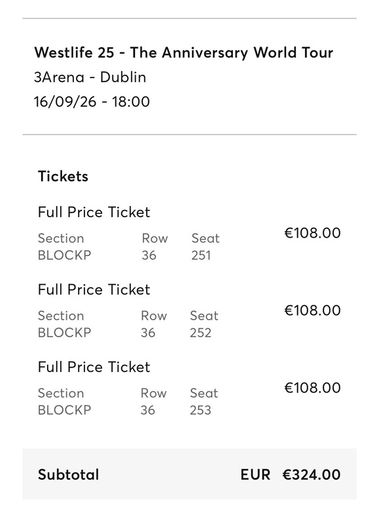Click the BLOCKP section of the first ticket
The width and height of the screenshot is (379, 525).
pos(64,255)
